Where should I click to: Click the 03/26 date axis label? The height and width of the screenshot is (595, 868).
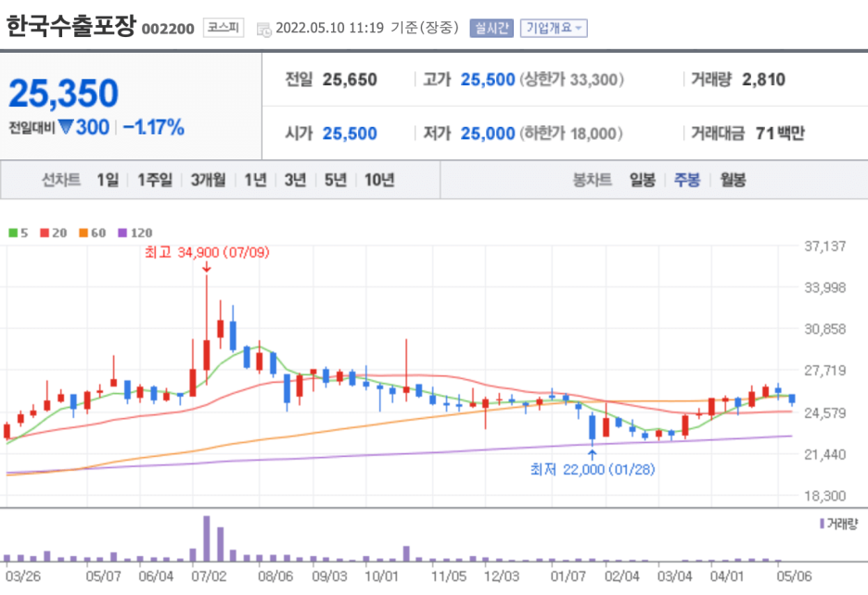22,576
